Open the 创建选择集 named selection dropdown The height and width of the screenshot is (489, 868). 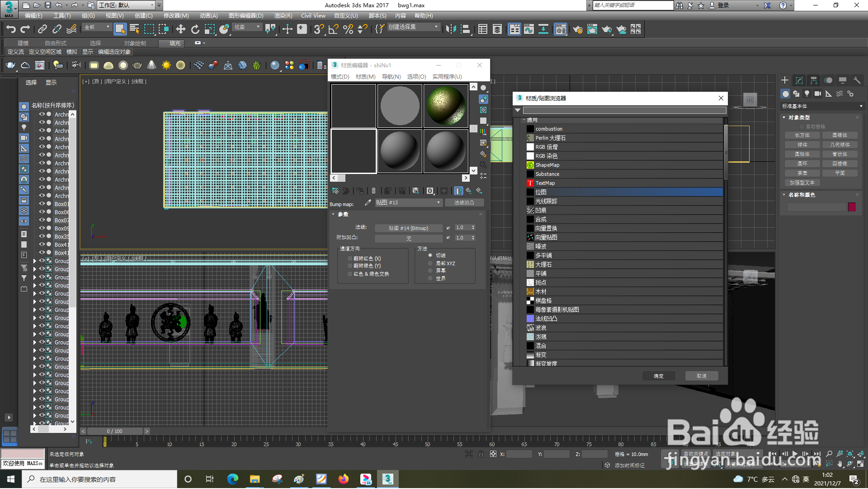pos(413,28)
